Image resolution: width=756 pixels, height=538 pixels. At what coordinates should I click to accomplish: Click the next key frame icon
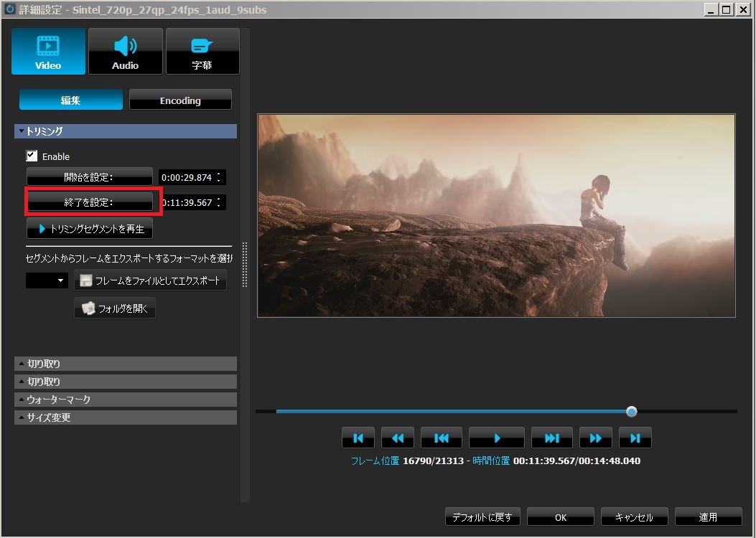coord(552,438)
